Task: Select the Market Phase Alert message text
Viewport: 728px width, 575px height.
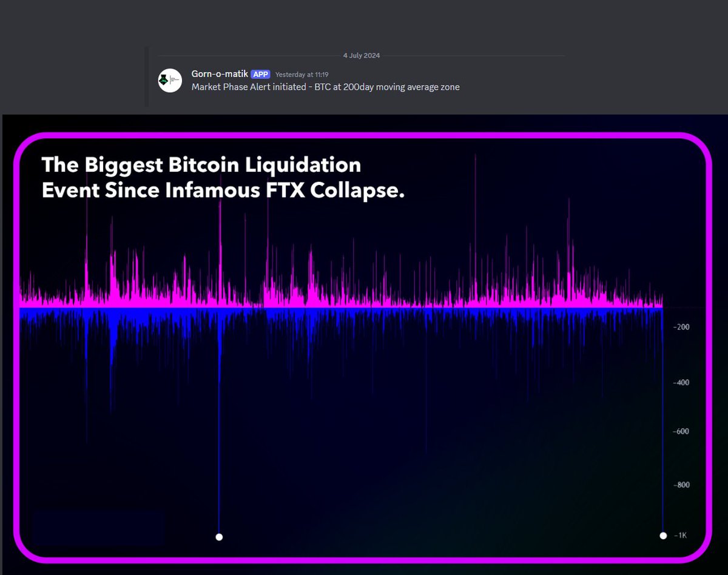Action: tap(325, 87)
